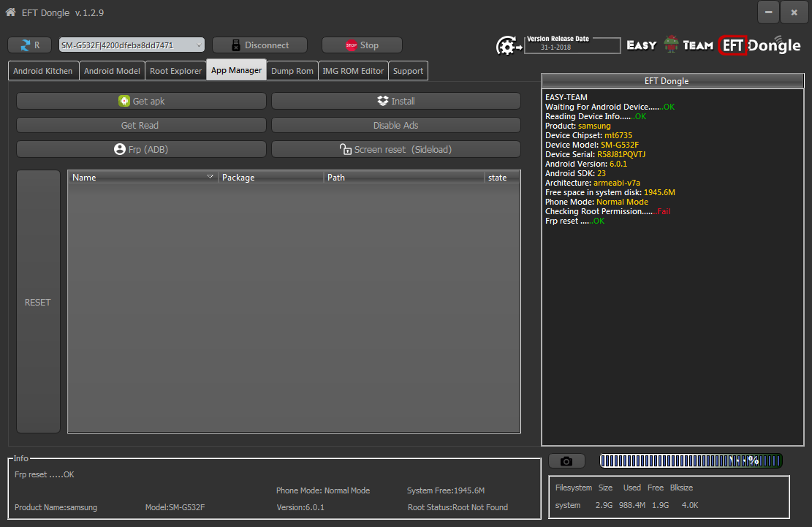Open the Support tab
The width and height of the screenshot is (812, 527).
point(408,71)
